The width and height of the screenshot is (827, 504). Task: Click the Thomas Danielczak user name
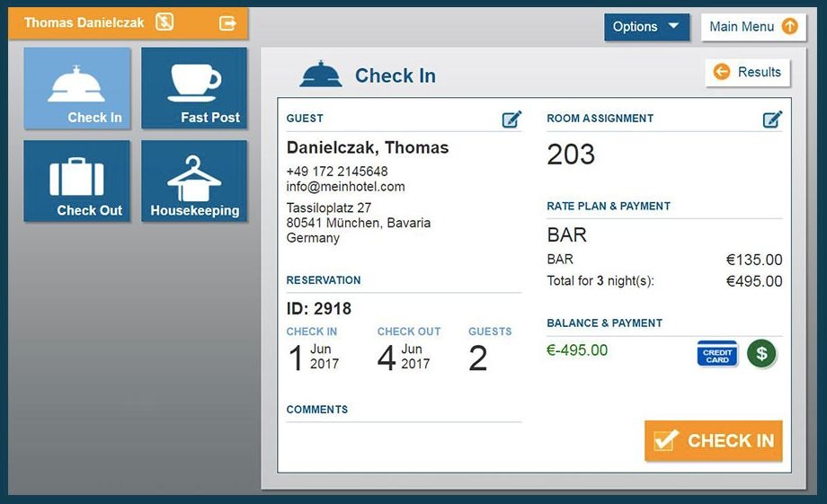click(84, 22)
